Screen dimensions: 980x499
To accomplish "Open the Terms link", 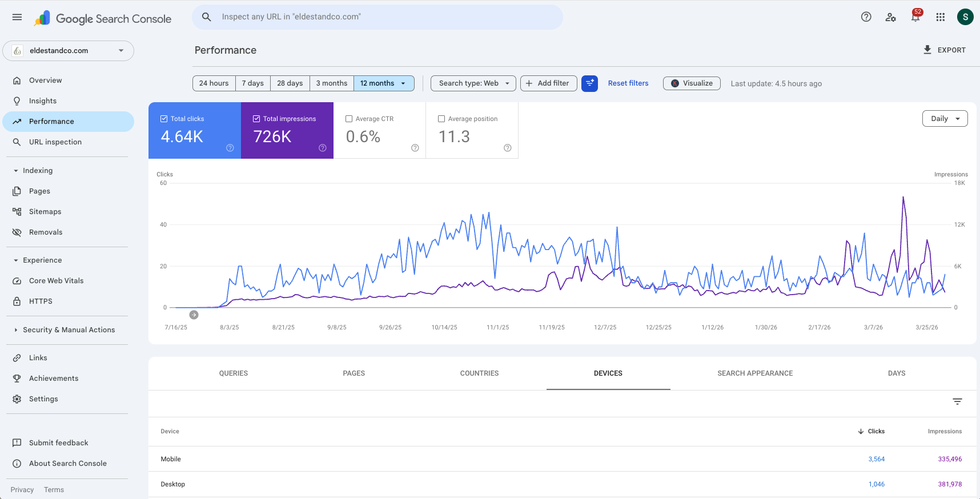I will [x=54, y=490].
